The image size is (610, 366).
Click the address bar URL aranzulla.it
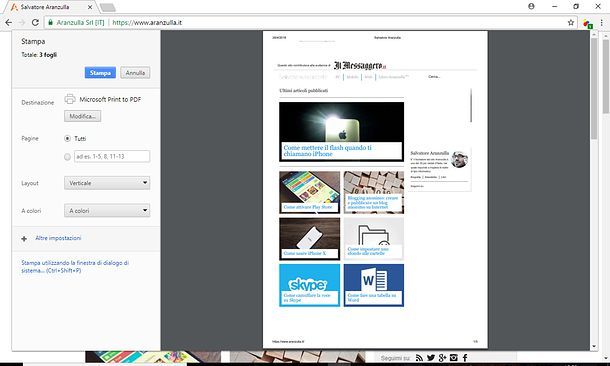(147, 23)
